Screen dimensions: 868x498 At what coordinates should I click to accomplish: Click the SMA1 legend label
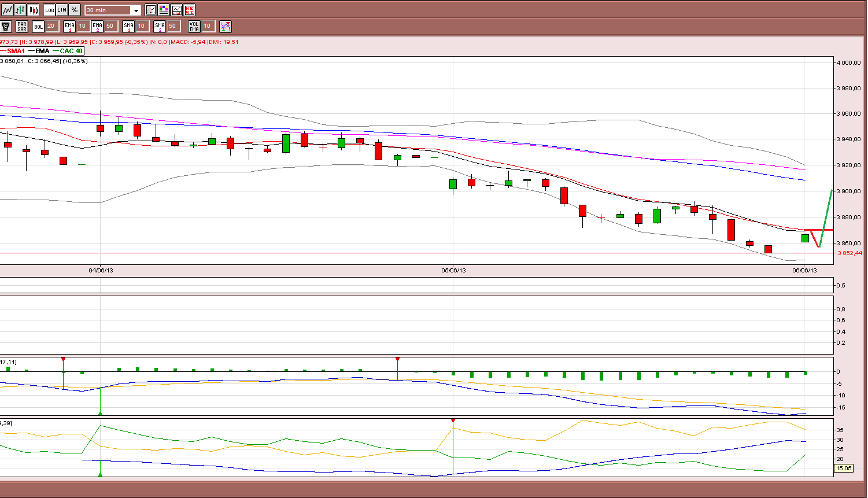(16, 51)
